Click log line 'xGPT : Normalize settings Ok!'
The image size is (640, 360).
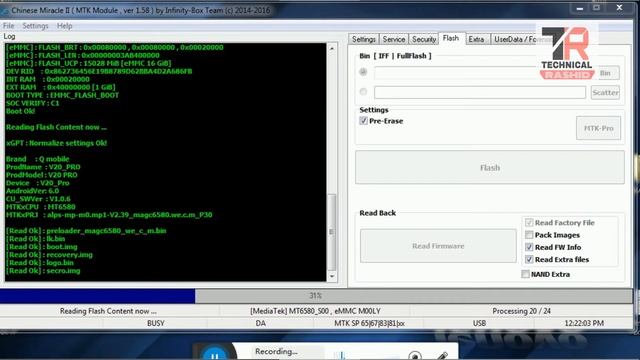tap(56, 143)
